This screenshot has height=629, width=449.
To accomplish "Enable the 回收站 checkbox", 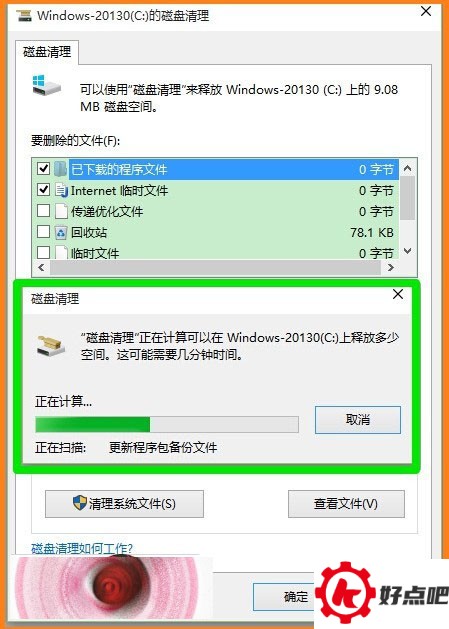I will [43, 231].
